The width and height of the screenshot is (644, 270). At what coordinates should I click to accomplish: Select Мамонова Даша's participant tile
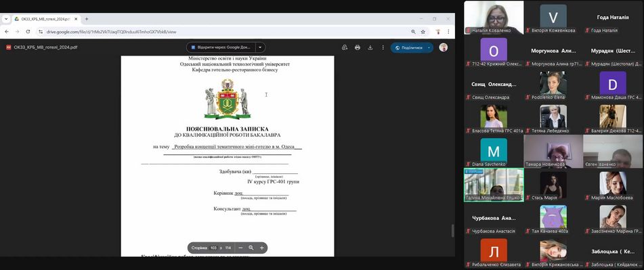click(x=613, y=85)
